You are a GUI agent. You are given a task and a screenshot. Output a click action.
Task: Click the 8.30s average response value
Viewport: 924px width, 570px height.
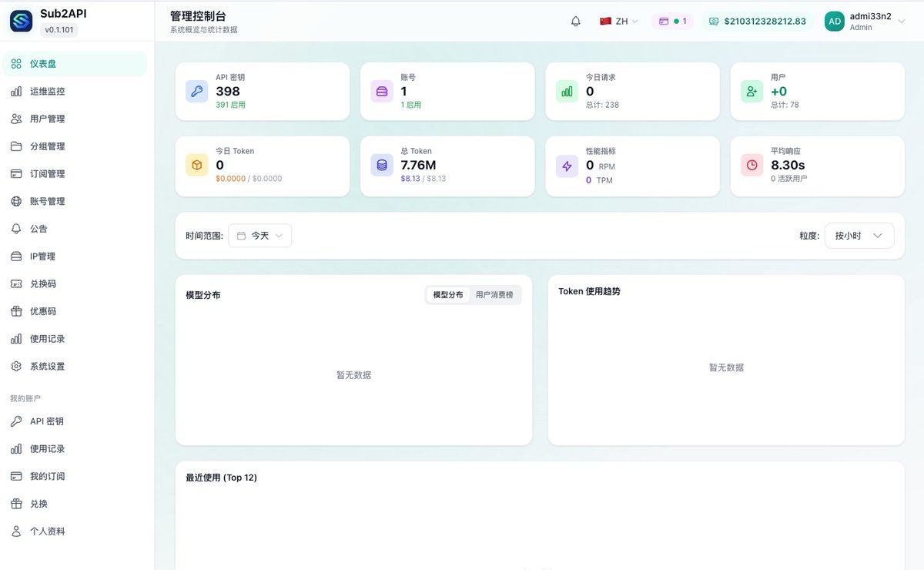[788, 165]
